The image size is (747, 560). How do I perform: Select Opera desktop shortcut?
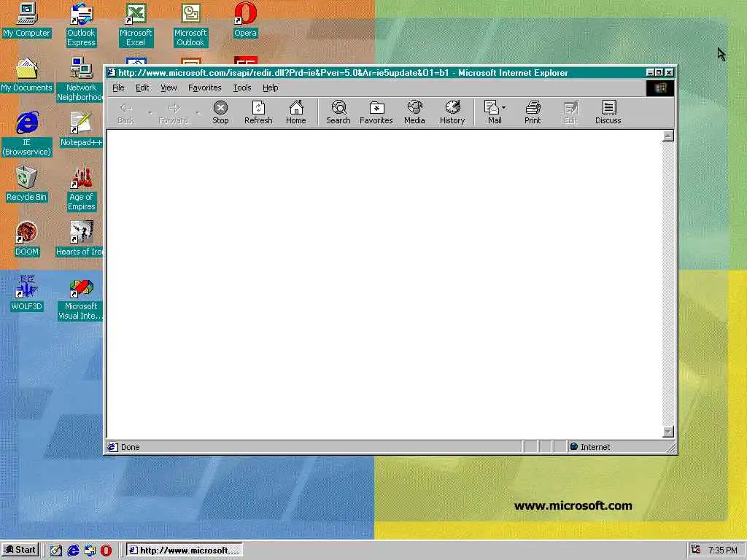(245, 20)
